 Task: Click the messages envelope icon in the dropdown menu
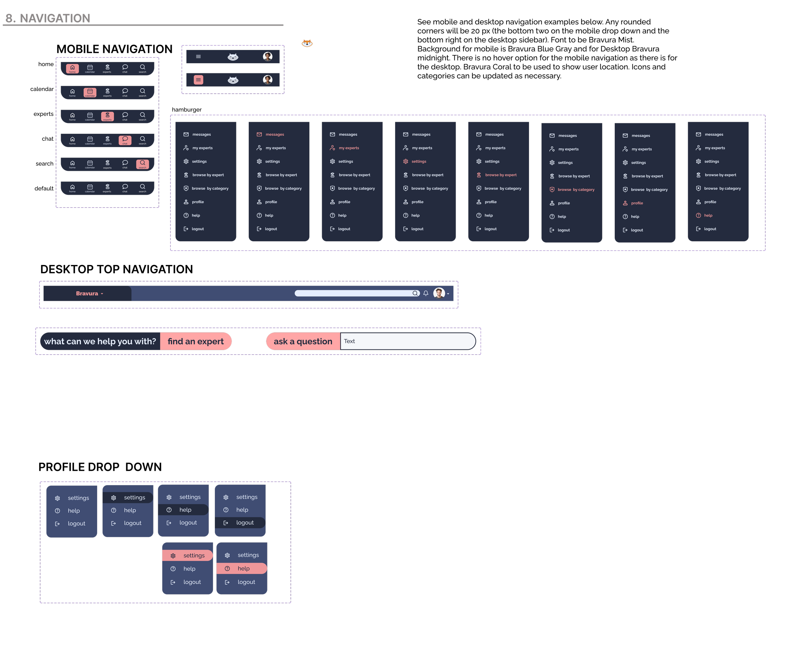[186, 134]
